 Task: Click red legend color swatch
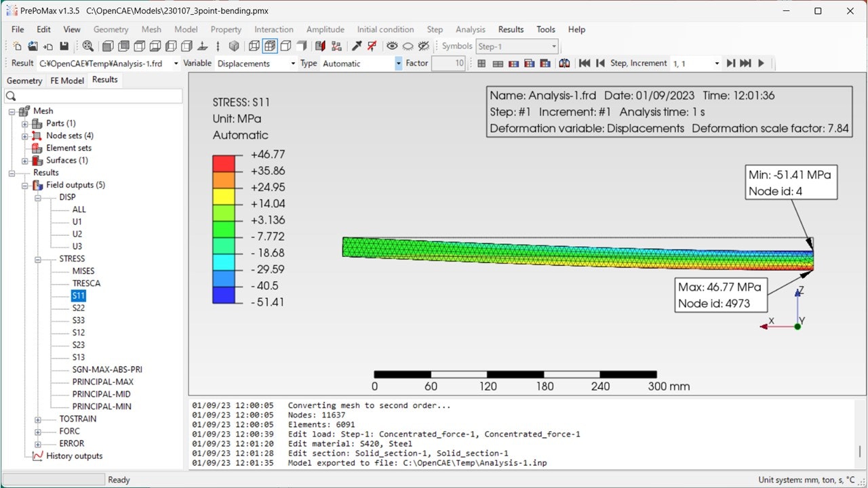[224, 163]
